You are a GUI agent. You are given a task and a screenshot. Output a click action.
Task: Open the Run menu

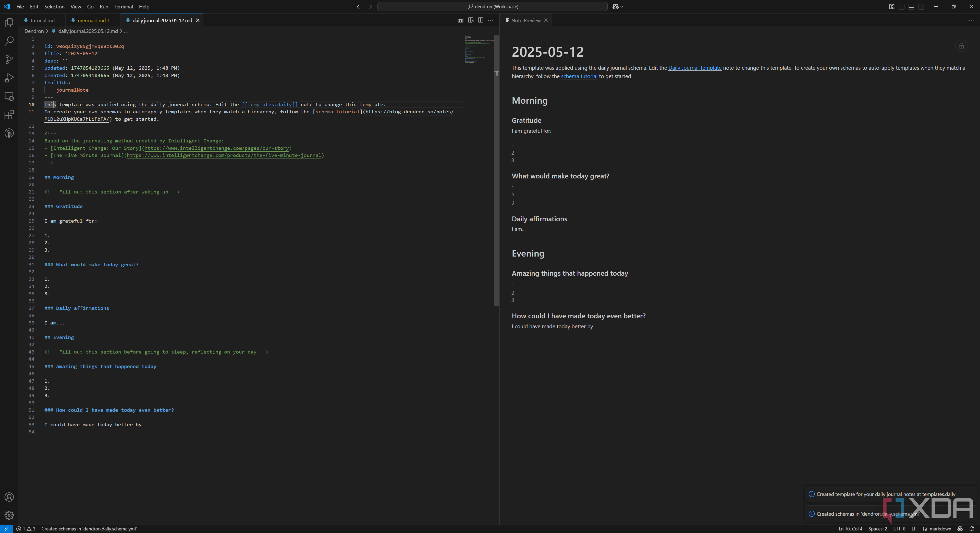[104, 6]
